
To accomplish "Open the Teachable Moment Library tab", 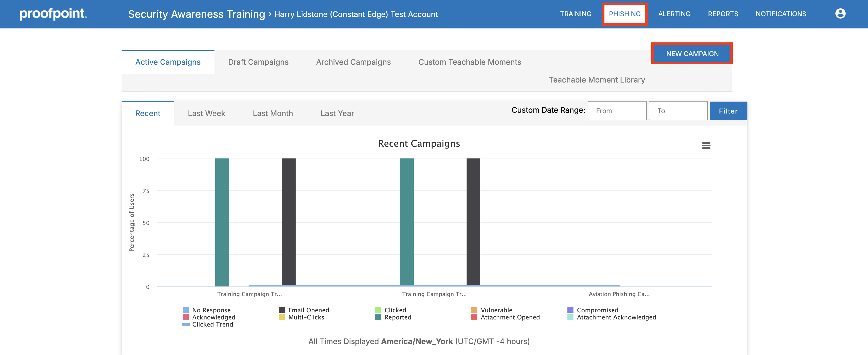I will pos(596,80).
